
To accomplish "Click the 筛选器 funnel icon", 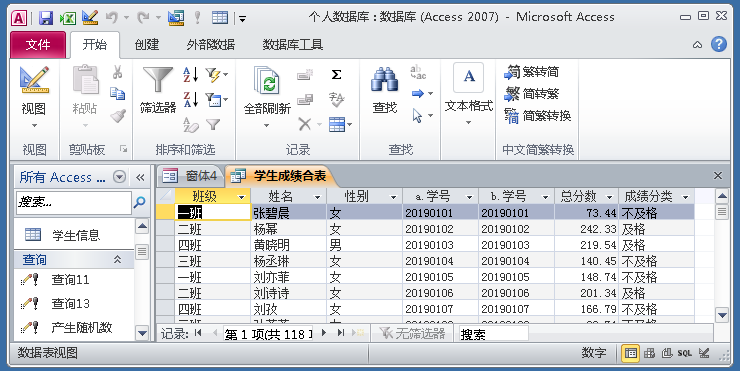I will coord(158,79).
